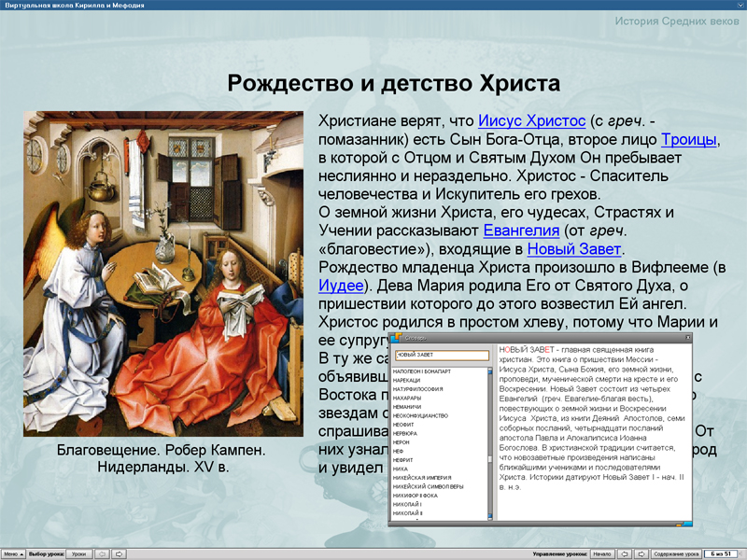Screen dimensions: 747x560
Task: Click the down arrow of the dictionary scrollbar
Action: click(491, 515)
